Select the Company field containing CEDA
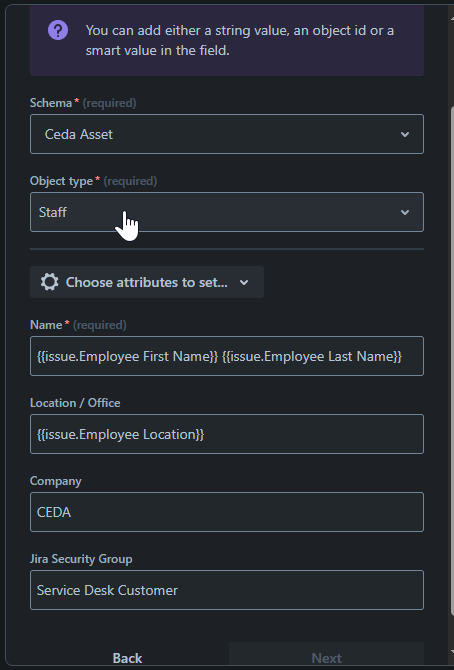Screen dimensions: 454x670 click(227, 512)
